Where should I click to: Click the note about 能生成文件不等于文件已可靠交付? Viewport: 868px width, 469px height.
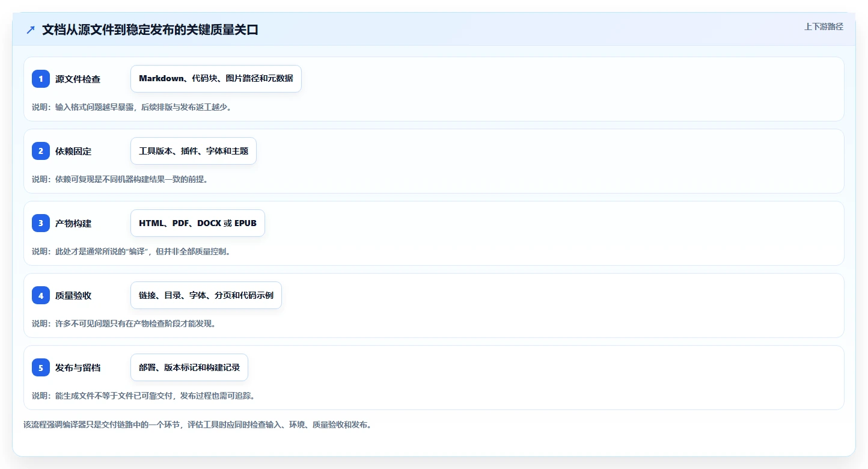144,396
